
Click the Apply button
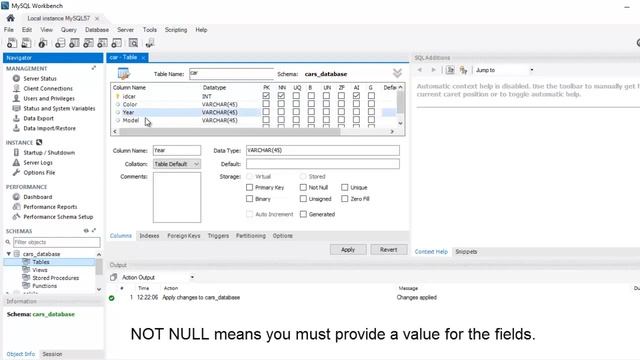click(x=348, y=249)
